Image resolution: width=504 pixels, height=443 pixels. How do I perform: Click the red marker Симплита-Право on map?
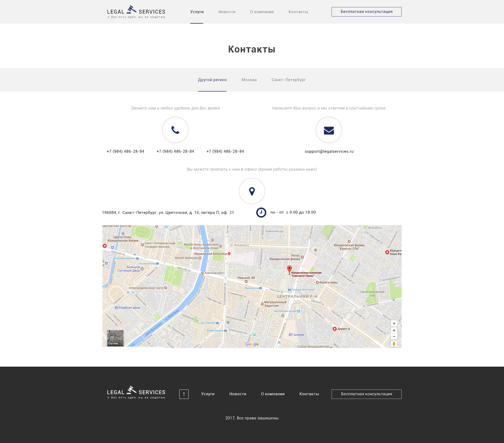289,270
